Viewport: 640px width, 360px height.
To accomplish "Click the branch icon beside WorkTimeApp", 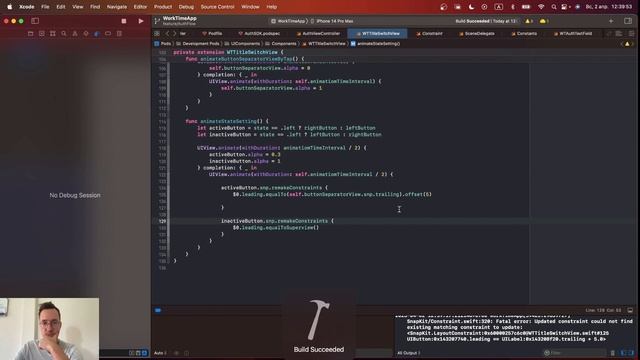I will (157, 21).
